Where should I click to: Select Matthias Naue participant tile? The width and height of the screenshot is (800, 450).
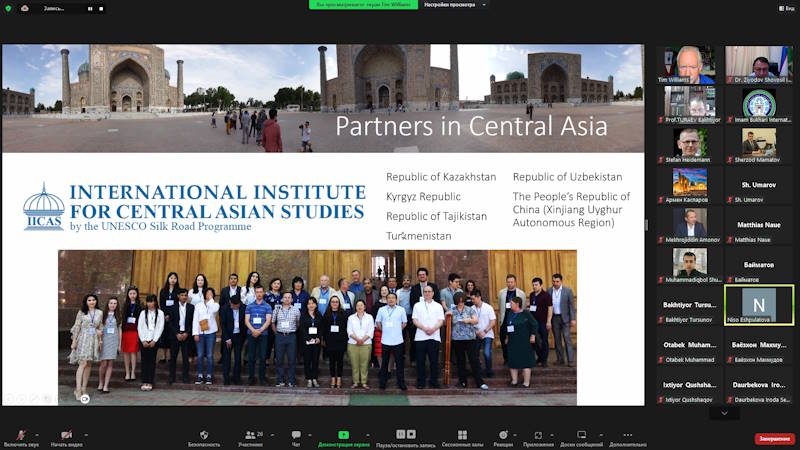pyautogui.click(x=759, y=225)
